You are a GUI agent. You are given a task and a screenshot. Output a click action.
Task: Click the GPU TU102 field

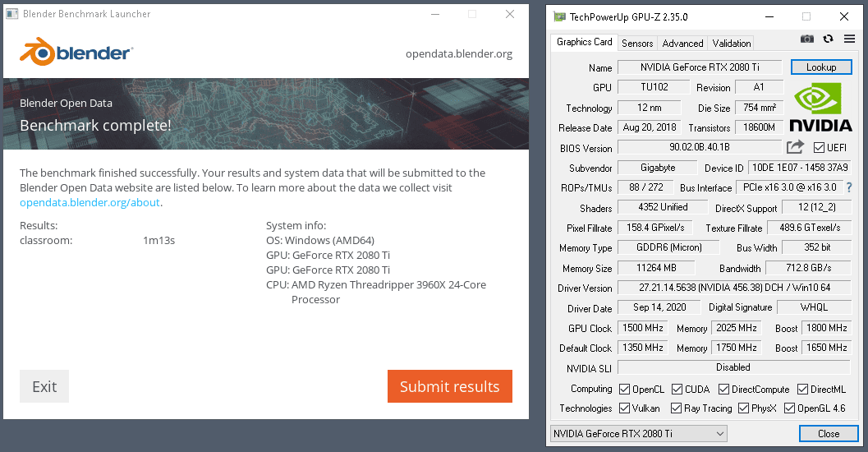coord(654,87)
